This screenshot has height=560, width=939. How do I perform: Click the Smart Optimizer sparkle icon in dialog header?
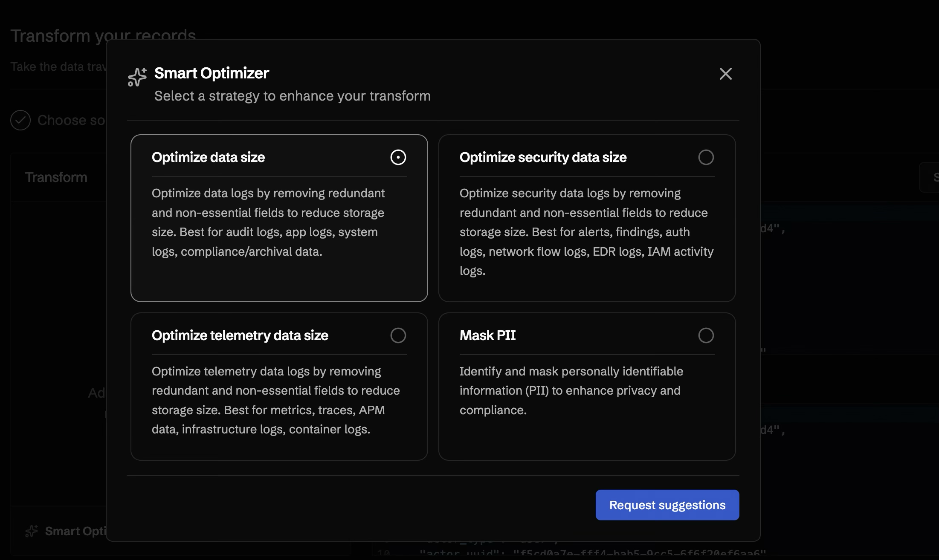[x=136, y=77]
